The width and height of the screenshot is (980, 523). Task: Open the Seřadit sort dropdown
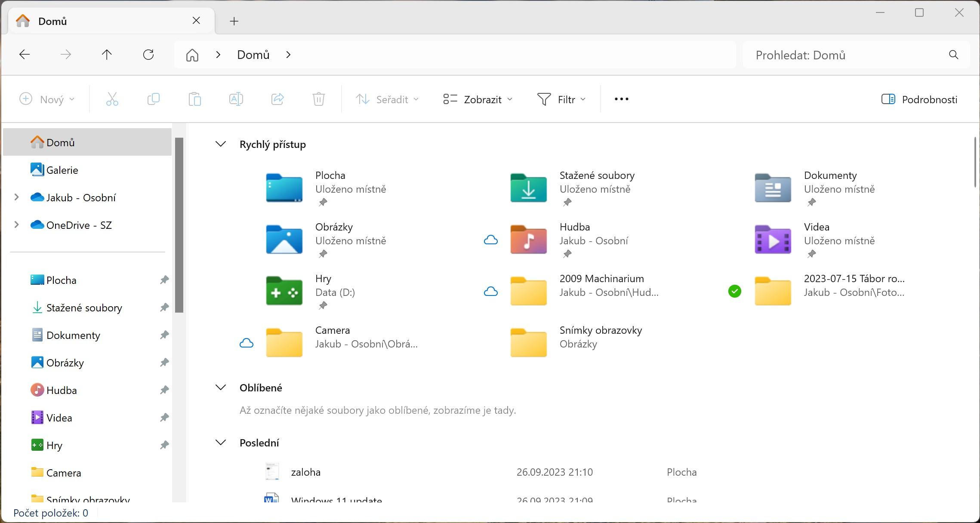click(x=387, y=99)
